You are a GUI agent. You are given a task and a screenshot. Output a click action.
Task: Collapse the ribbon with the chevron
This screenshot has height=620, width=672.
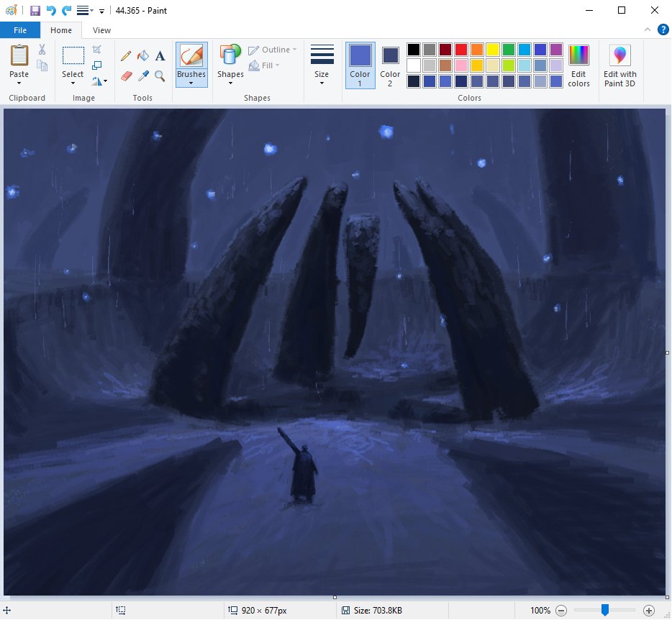(647, 29)
